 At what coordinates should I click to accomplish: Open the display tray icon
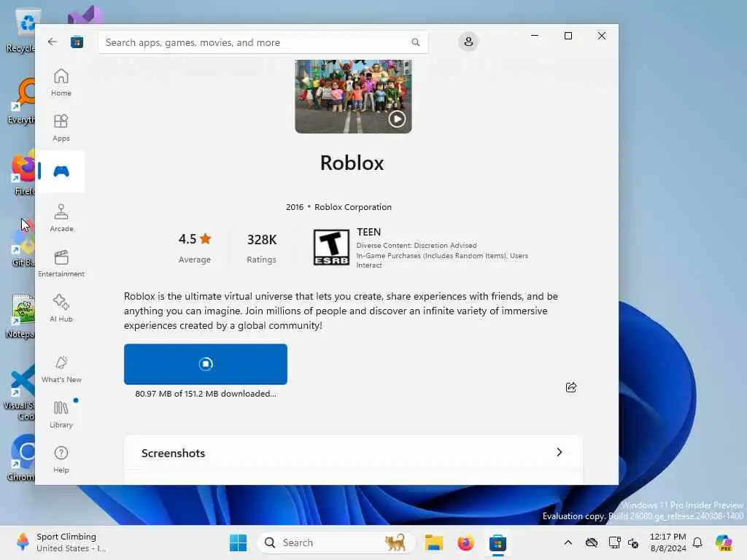[614, 542]
